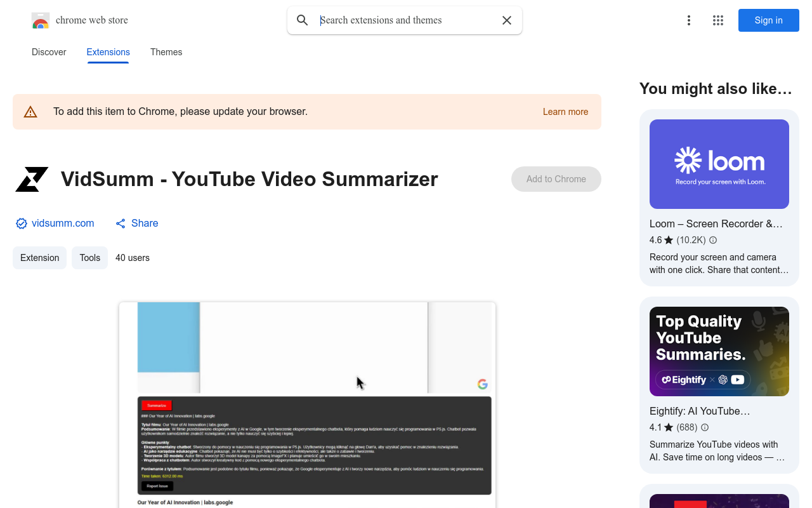The height and width of the screenshot is (508, 812).
Task: Click the star icon in Eightify rating
Action: [x=669, y=427]
